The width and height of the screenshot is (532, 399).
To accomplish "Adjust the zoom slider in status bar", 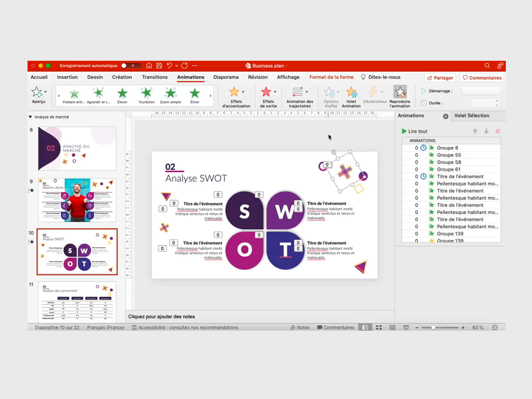I will point(433,328).
